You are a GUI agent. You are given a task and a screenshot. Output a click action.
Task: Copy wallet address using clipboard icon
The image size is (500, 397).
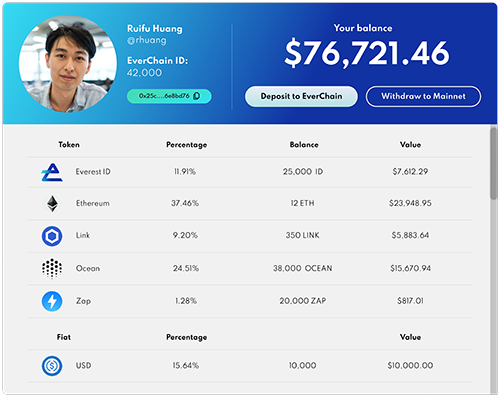coord(197,96)
